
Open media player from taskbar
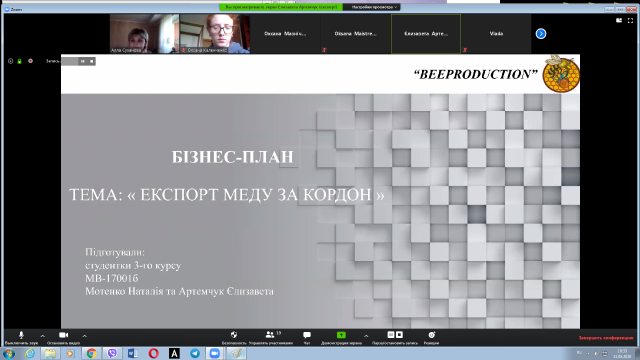point(71,353)
